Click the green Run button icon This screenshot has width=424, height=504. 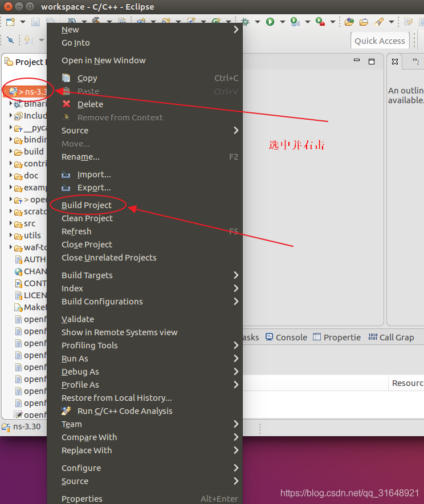pos(270,22)
